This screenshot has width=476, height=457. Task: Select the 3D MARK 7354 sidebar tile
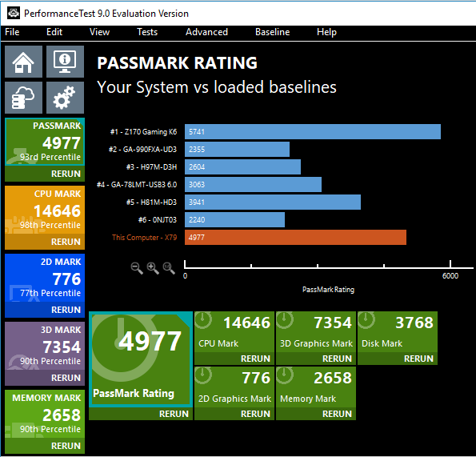(x=45, y=346)
